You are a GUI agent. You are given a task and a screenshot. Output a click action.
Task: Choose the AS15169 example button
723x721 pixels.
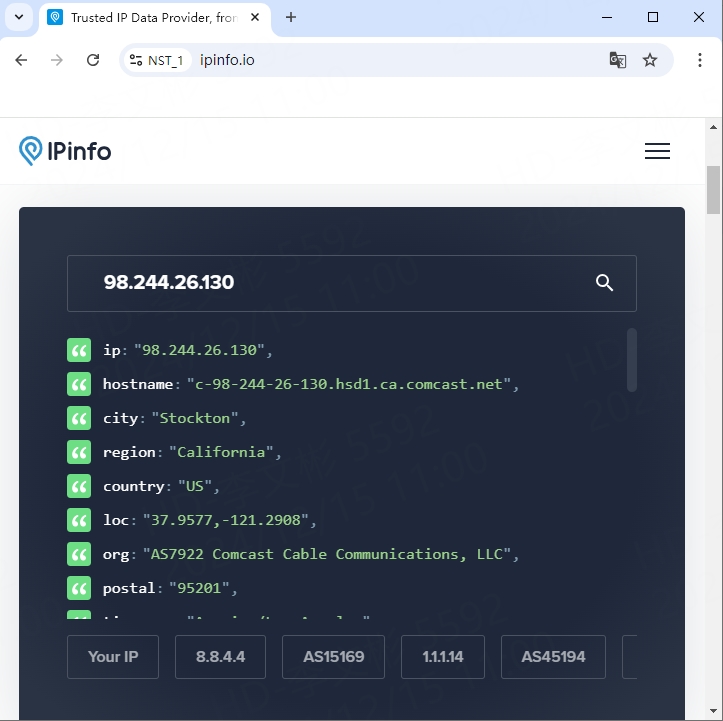tap(333, 657)
